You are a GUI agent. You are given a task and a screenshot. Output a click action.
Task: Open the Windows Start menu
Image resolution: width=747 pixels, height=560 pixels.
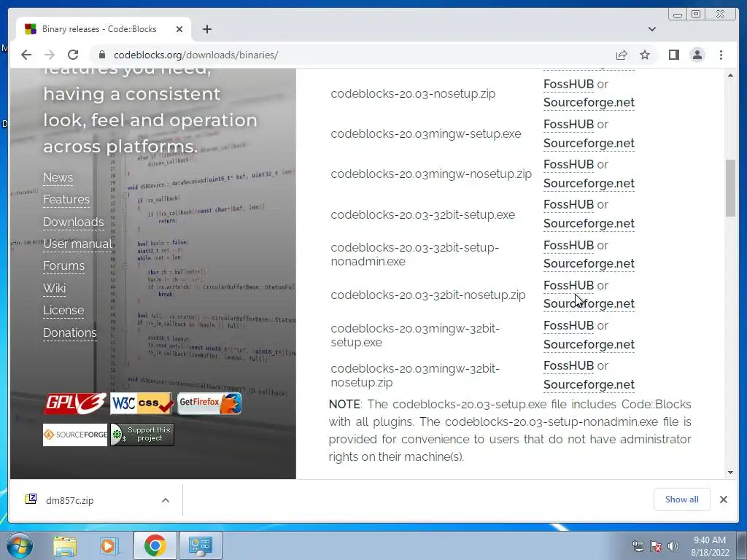pos(20,545)
